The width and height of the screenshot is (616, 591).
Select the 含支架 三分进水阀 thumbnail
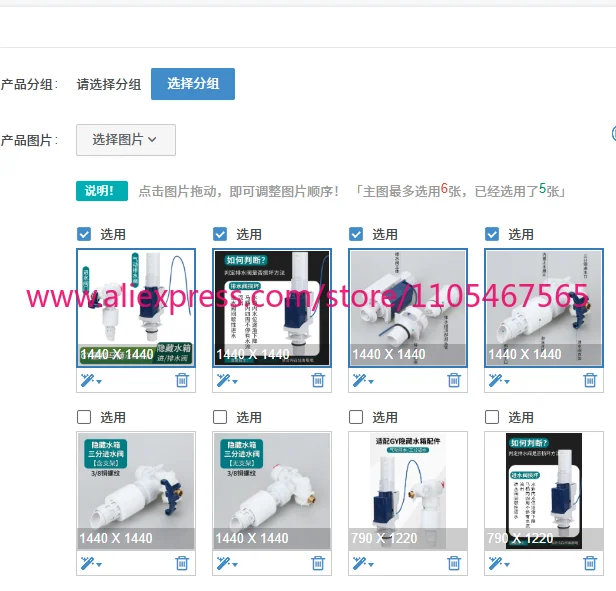[136, 491]
